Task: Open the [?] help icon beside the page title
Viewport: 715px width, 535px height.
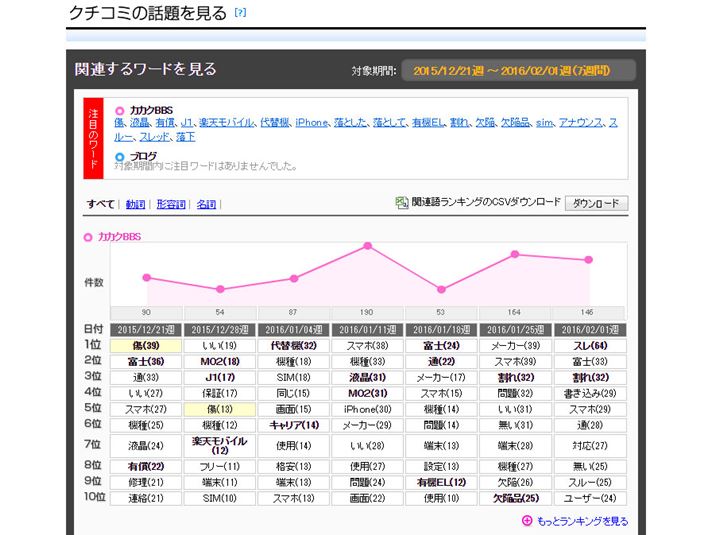Action: click(240, 13)
